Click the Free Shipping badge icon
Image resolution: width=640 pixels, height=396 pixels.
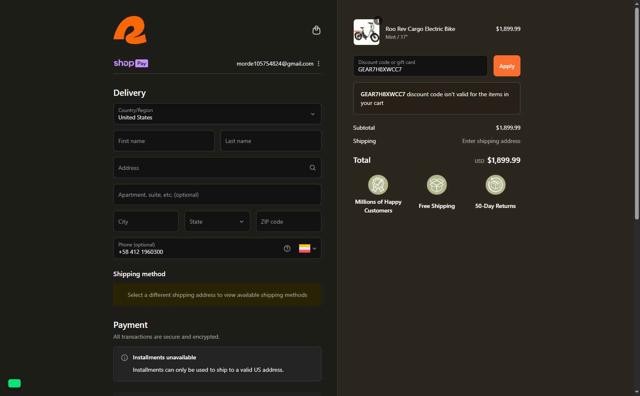pyautogui.click(x=436, y=185)
